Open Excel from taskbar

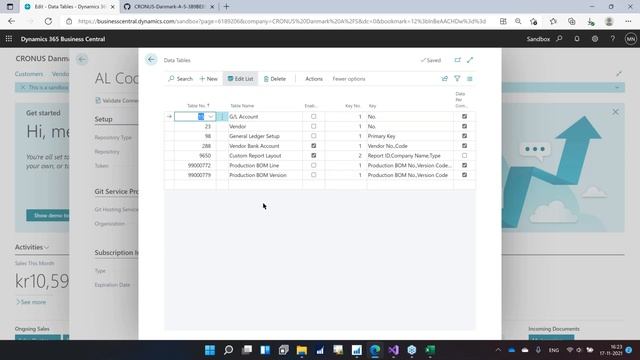pos(430,350)
